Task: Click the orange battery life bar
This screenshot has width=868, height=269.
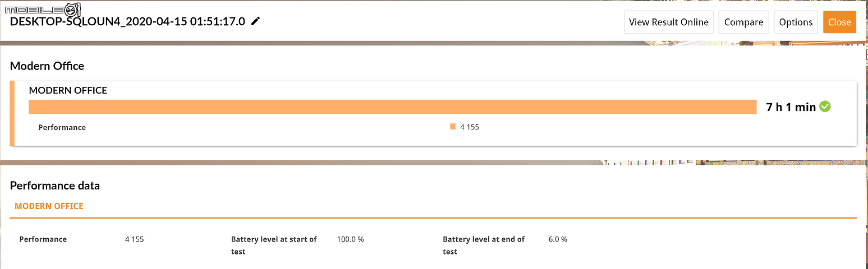Action: coord(393,107)
